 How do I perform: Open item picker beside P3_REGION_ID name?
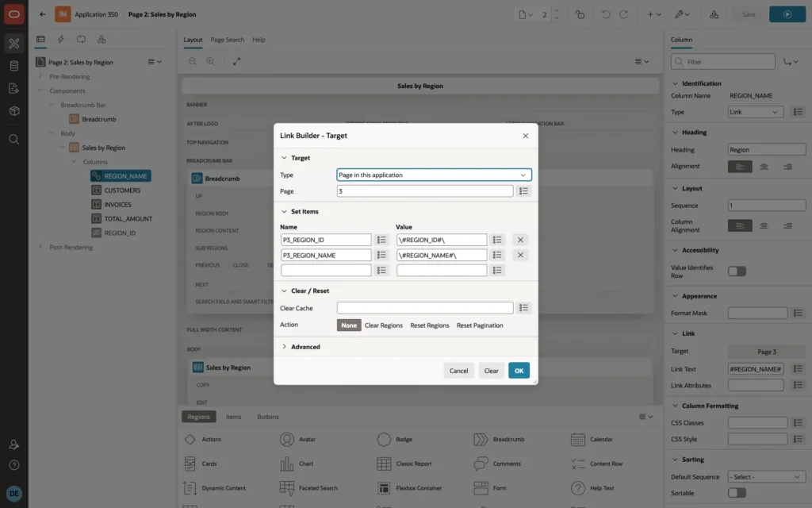[381, 240]
